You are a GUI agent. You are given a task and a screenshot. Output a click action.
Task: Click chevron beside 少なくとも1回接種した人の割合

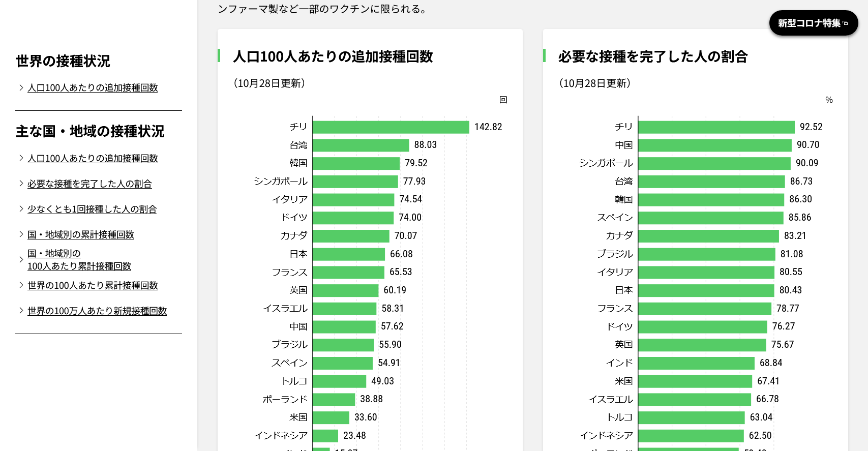[x=21, y=209]
